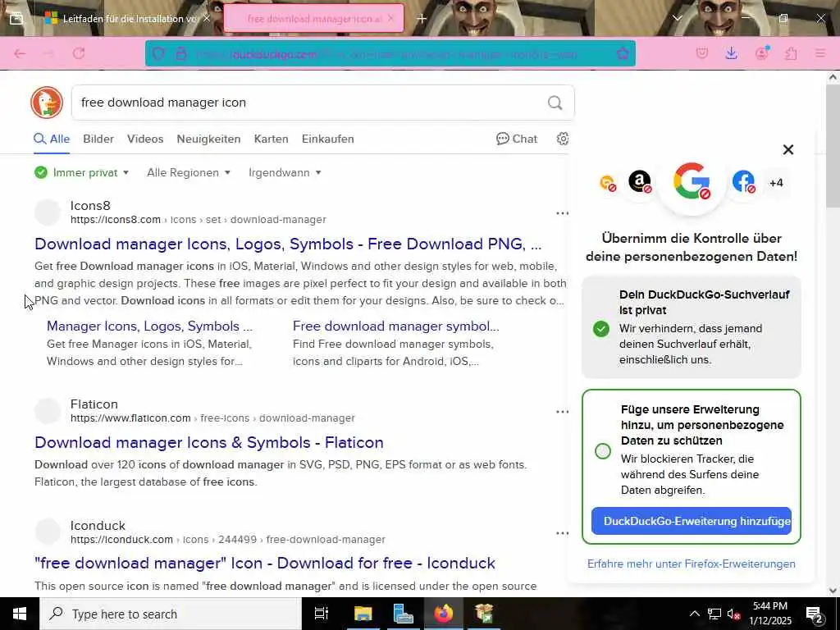Click the shield tracking protection icon
840x630 pixels.
point(158,53)
